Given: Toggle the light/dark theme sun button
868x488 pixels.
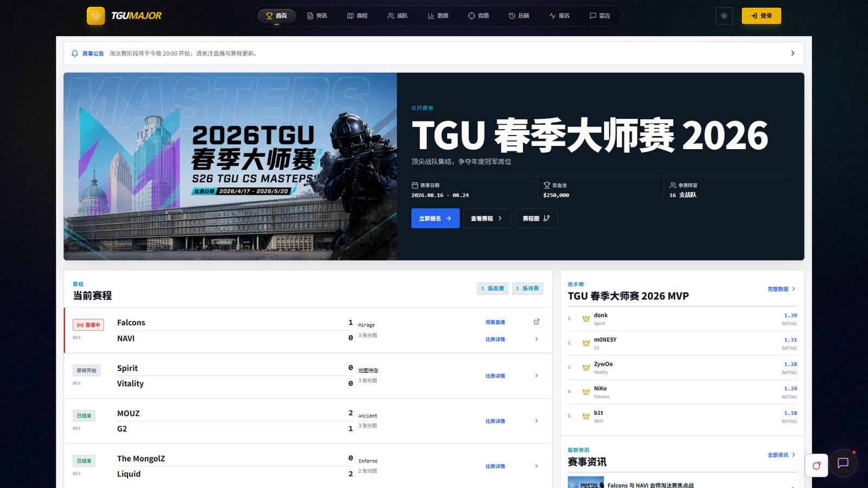Looking at the screenshot, I should pyautogui.click(x=724, y=16).
